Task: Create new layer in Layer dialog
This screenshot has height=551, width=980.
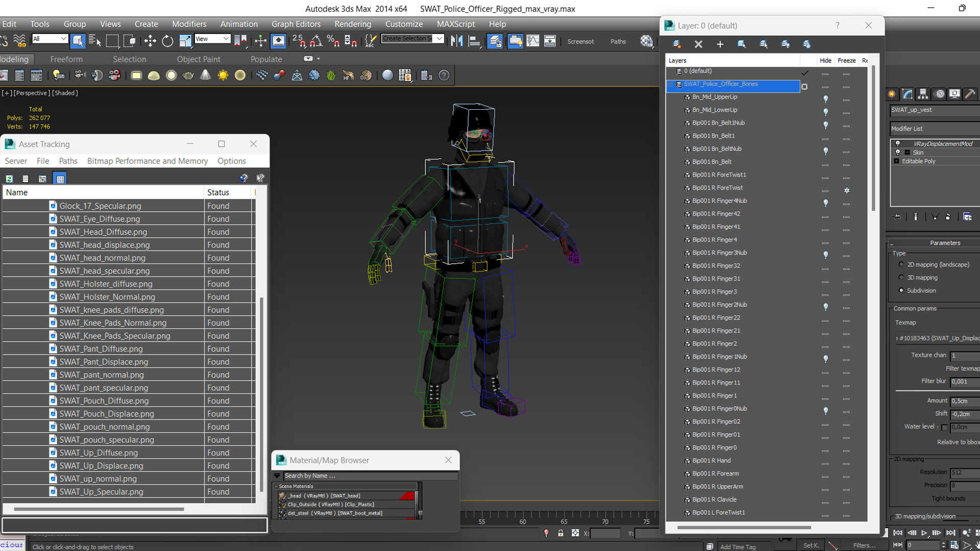Action: (677, 44)
